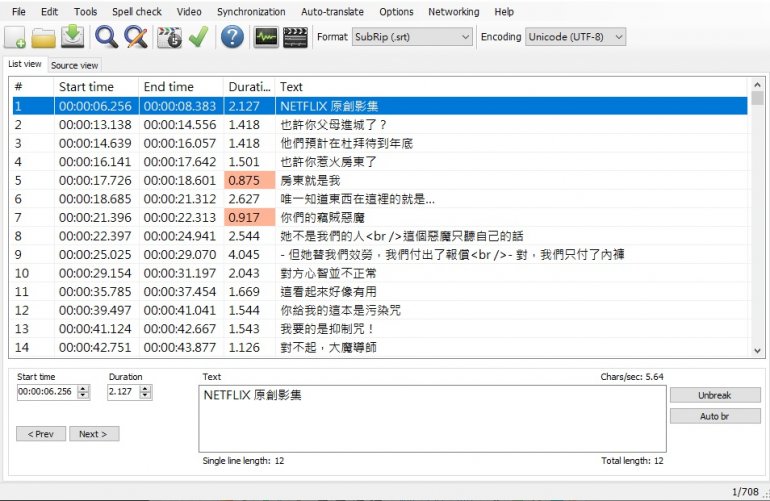The image size is (770, 501).
Task: Click the list scrollbar down arrow
Action: (757, 351)
